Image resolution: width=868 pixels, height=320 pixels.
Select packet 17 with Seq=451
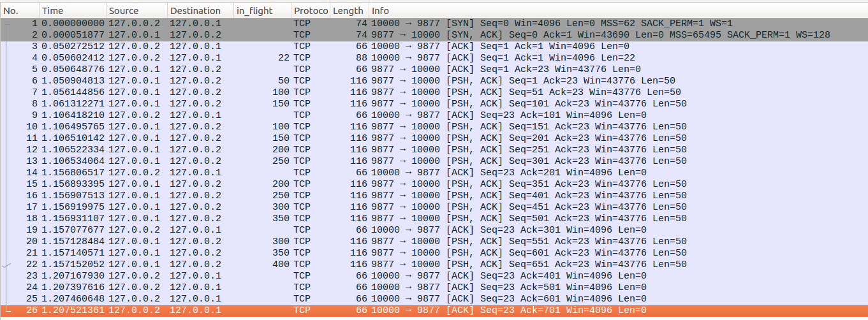[434, 207]
